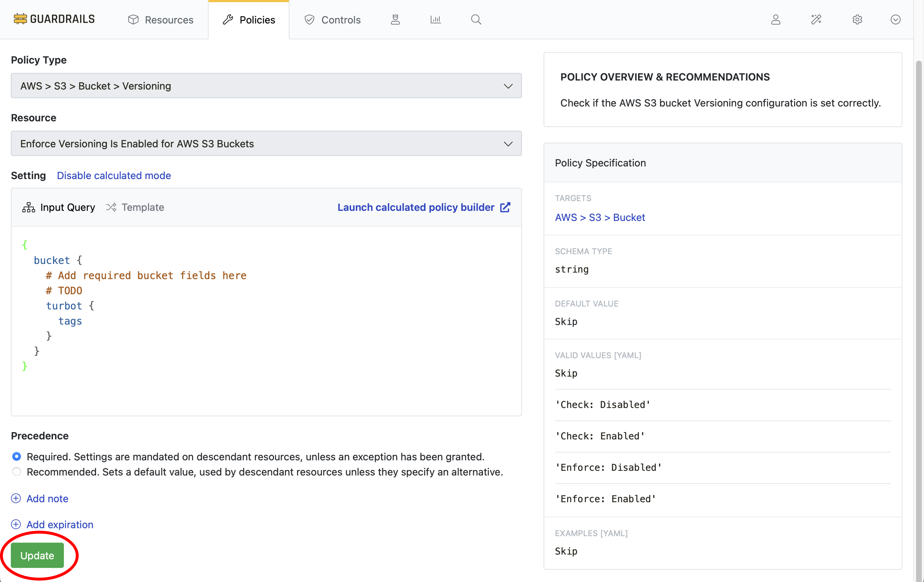Open the permissions icon in the top nav
The height and width of the screenshot is (582, 924).
coord(395,19)
